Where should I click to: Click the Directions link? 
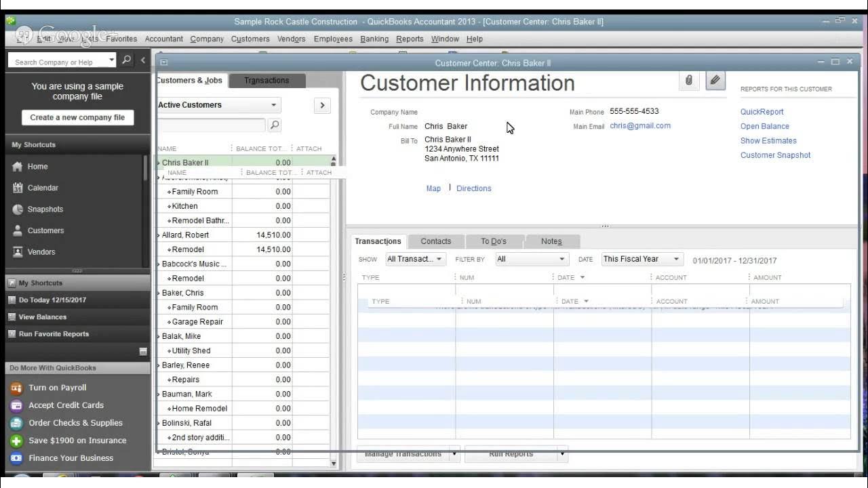pyautogui.click(x=474, y=188)
